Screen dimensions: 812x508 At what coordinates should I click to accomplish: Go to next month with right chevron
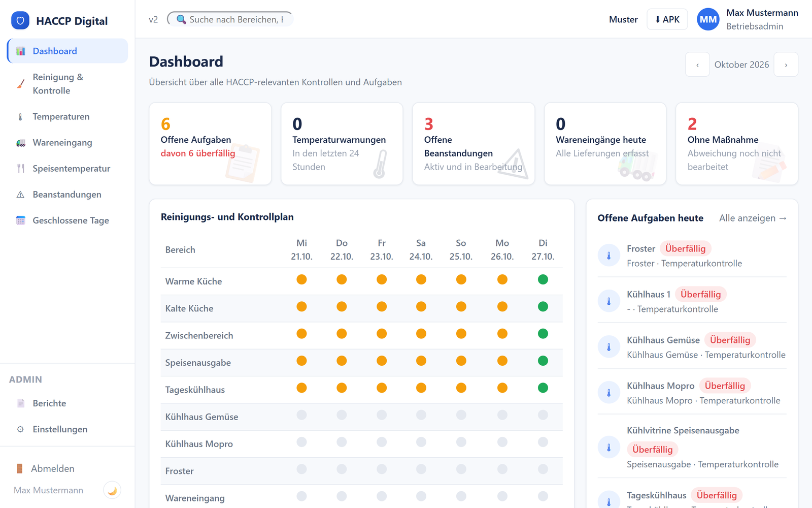coord(786,65)
